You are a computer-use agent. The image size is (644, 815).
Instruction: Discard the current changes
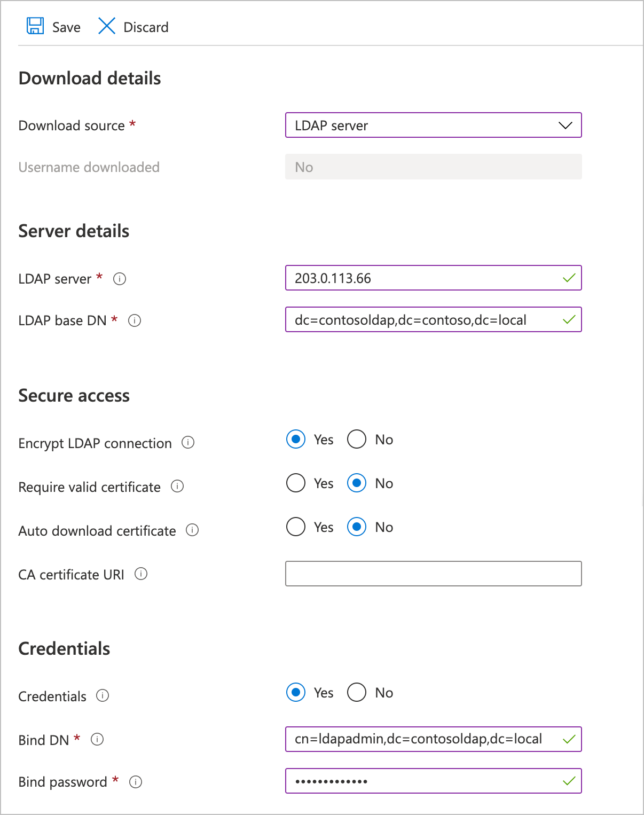click(133, 26)
